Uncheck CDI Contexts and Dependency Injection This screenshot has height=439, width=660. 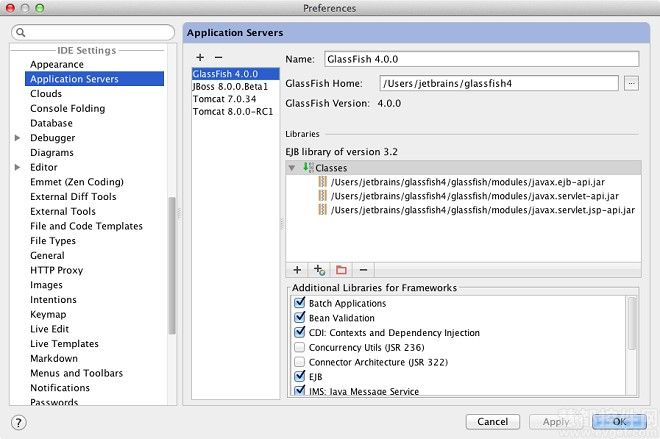299,332
